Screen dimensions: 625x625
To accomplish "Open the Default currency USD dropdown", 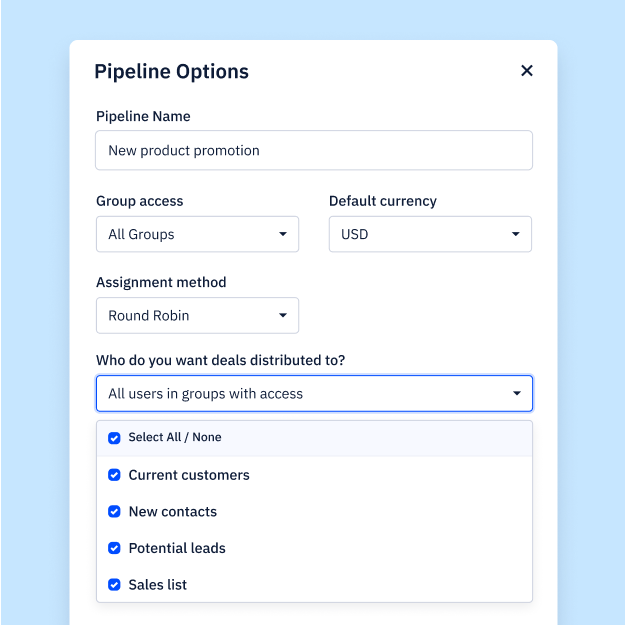I will click(x=430, y=235).
